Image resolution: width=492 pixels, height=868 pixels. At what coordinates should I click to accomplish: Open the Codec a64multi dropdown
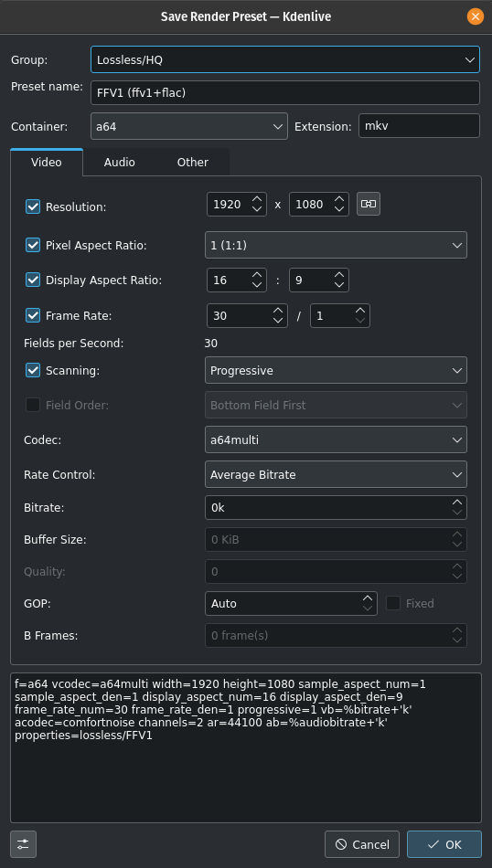click(x=336, y=440)
